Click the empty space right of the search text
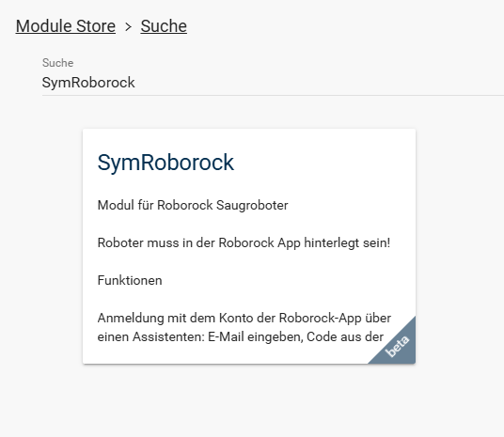The image size is (504, 437). pyautogui.click(x=318, y=83)
